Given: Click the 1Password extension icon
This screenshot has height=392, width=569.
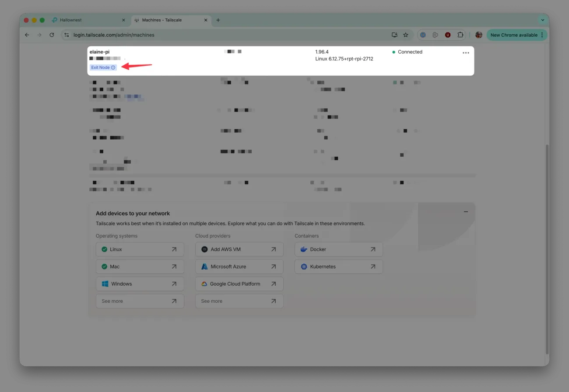Looking at the screenshot, I should click(x=423, y=35).
